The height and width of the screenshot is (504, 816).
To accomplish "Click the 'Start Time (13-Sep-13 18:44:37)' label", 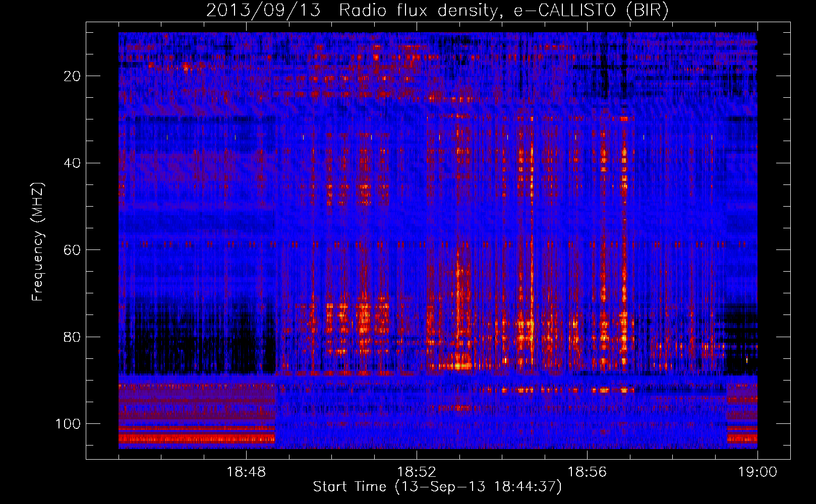I will [437, 487].
